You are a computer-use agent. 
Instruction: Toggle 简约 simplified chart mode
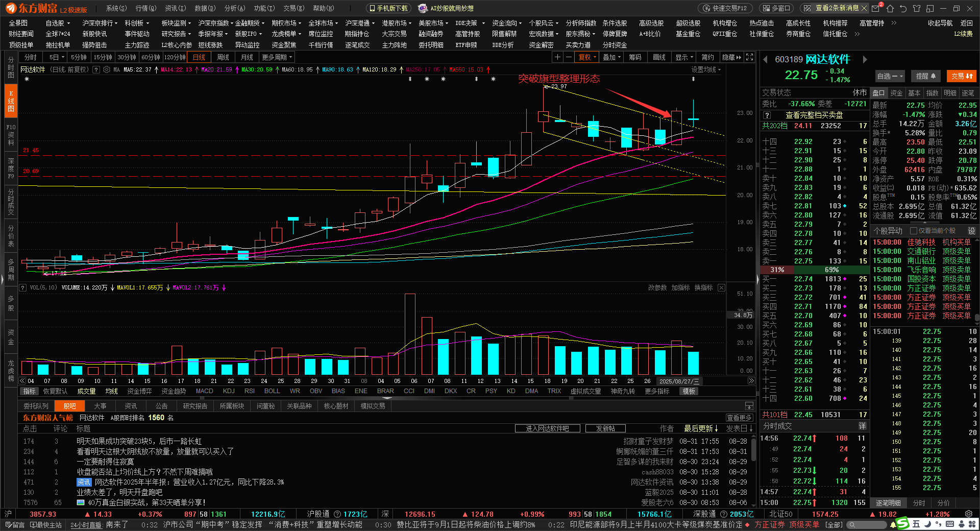pos(707,57)
